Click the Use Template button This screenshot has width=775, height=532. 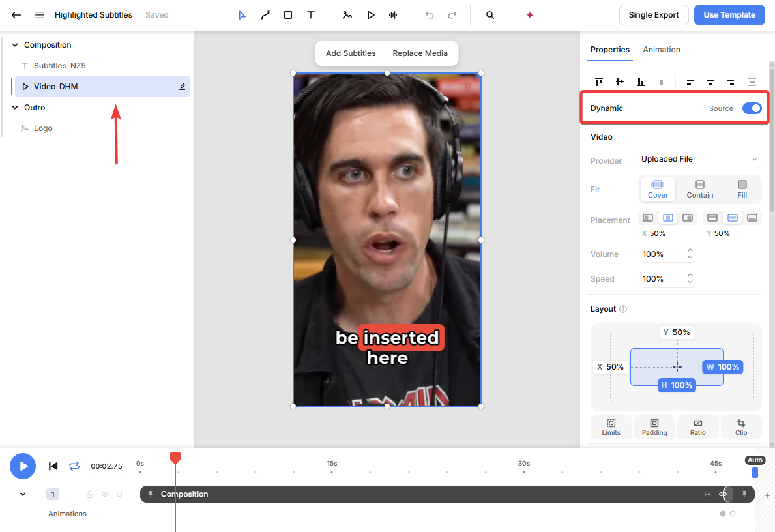(x=729, y=15)
